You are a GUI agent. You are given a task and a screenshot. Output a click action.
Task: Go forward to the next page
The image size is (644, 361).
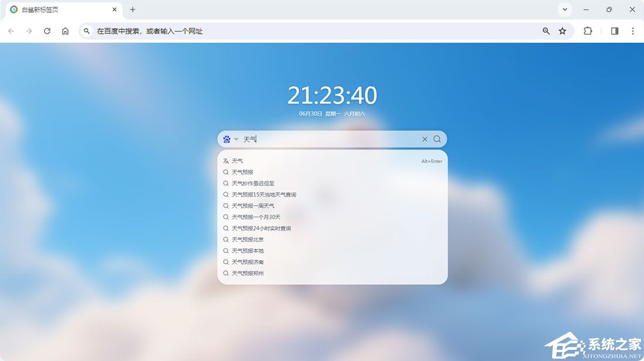[x=29, y=31]
